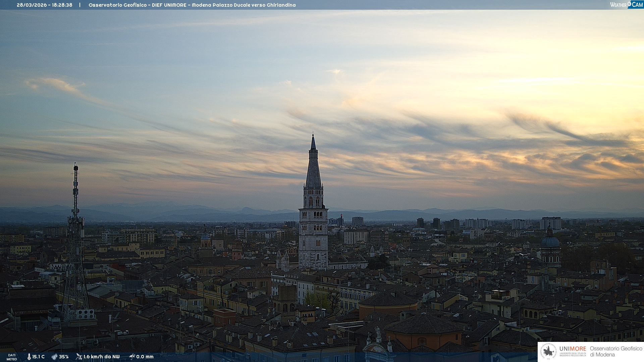Click the blue church dome on right
This screenshot has width=644, height=362.
[550, 241]
